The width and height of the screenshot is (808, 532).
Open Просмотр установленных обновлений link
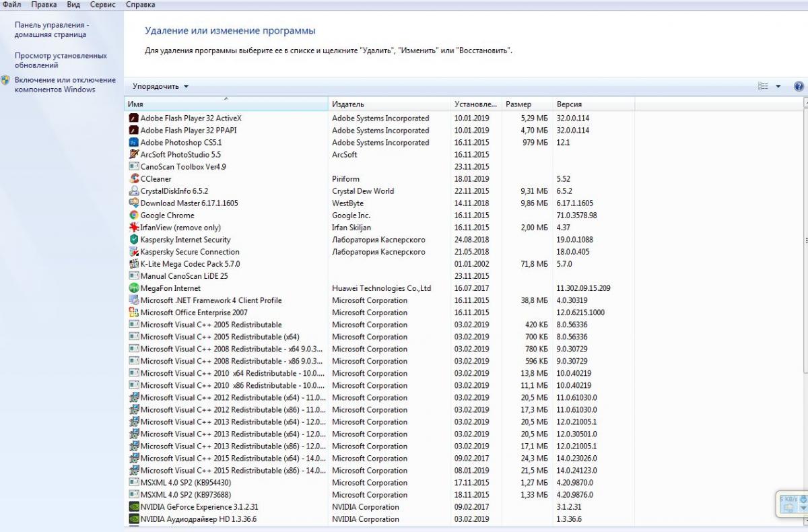(61, 61)
